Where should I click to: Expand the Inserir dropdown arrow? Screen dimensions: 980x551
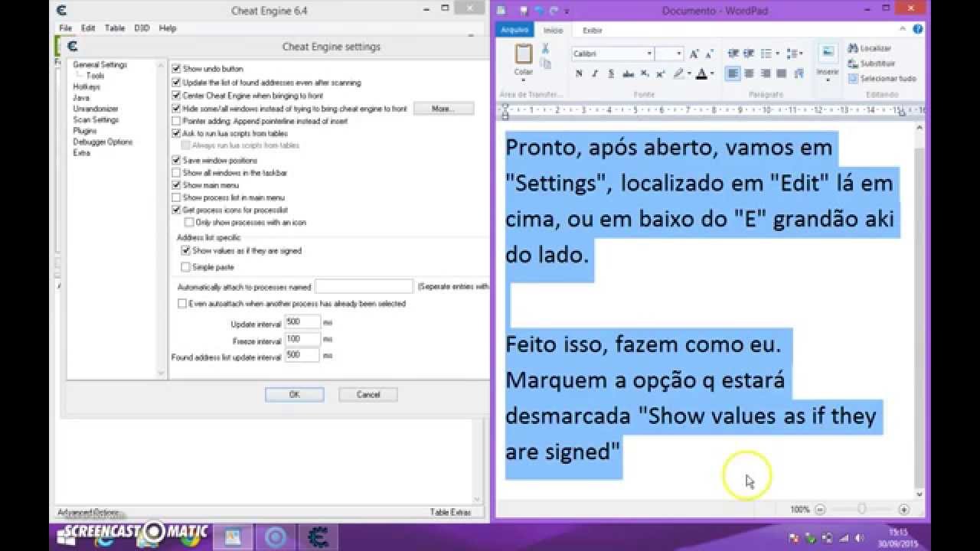point(828,80)
